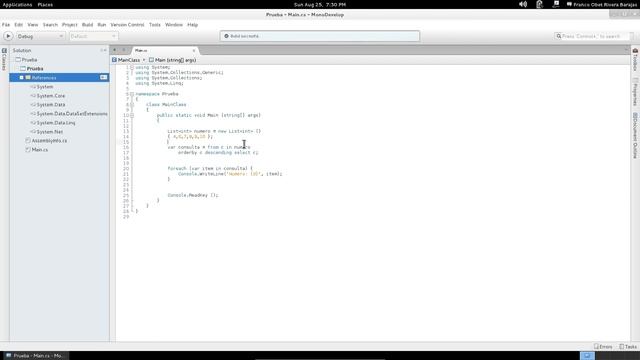The image size is (640, 360).
Task: Open the Edit menu
Action: 19,25
